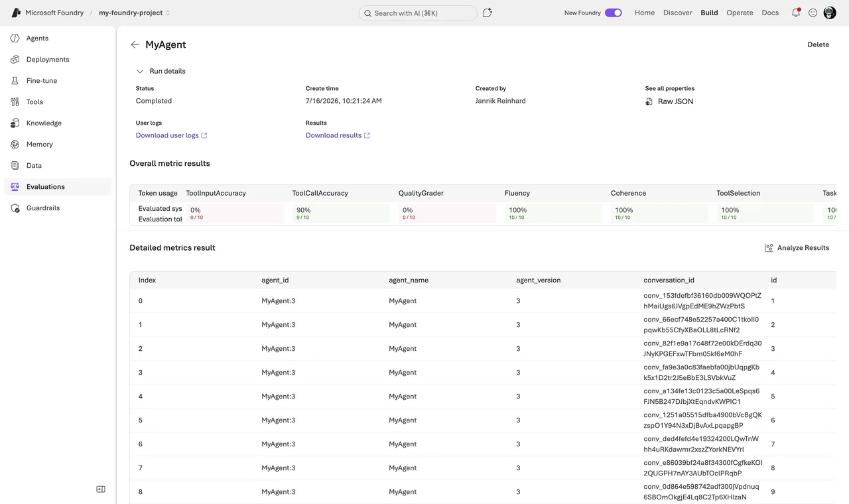This screenshot has height=504, width=849.
Task: Select conversation id starting conv_0d864e598
Action: (x=701, y=492)
